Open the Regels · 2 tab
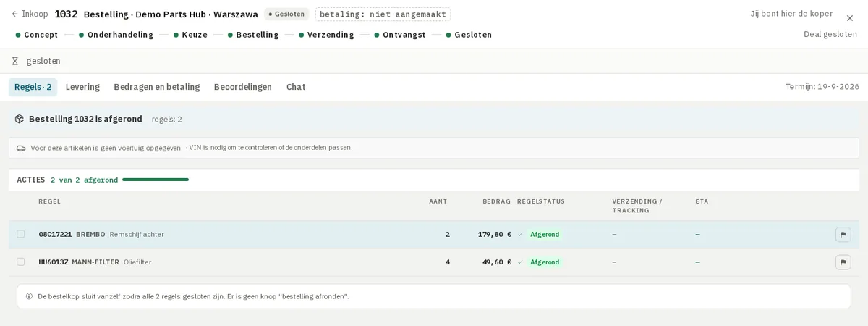868x326 pixels. tap(33, 87)
